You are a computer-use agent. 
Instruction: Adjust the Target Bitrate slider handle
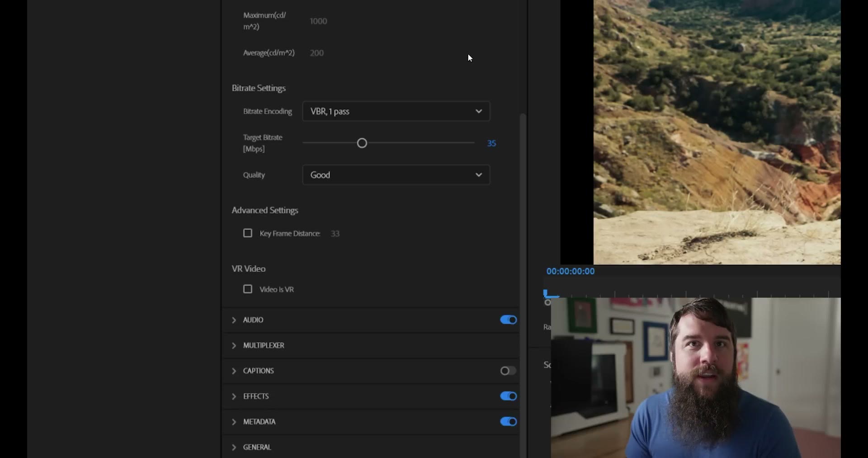pos(362,143)
